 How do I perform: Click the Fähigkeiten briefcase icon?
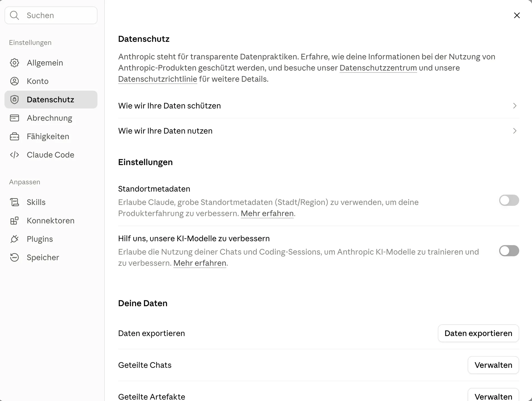coord(14,136)
